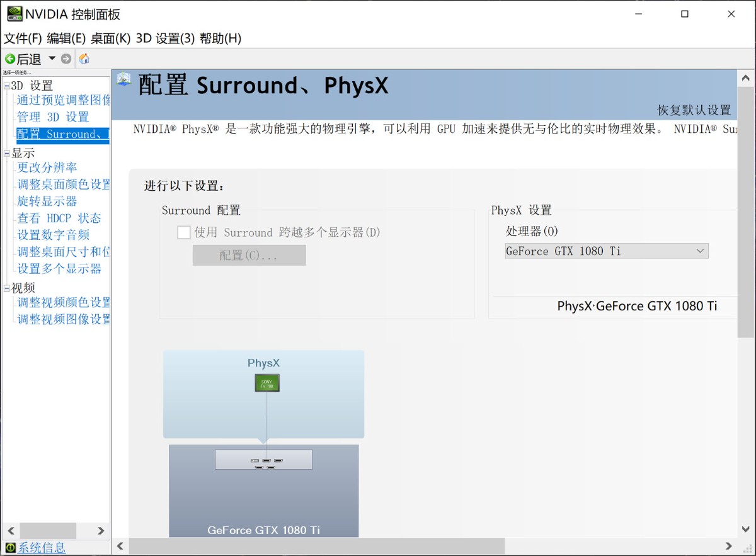756x556 pixels.
Task: Select 配置 Surround tree item
Action: coord(63,134)
